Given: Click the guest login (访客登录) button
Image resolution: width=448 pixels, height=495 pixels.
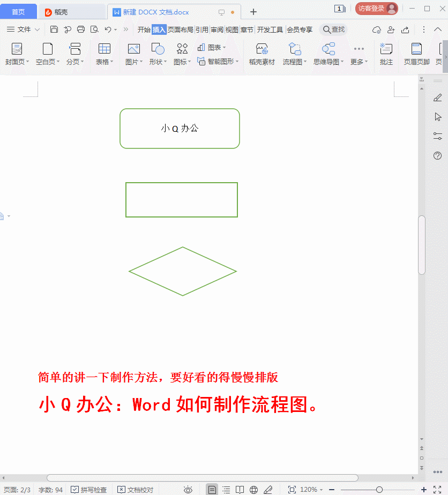Looking at the screenshot, I should click(376, 9).
